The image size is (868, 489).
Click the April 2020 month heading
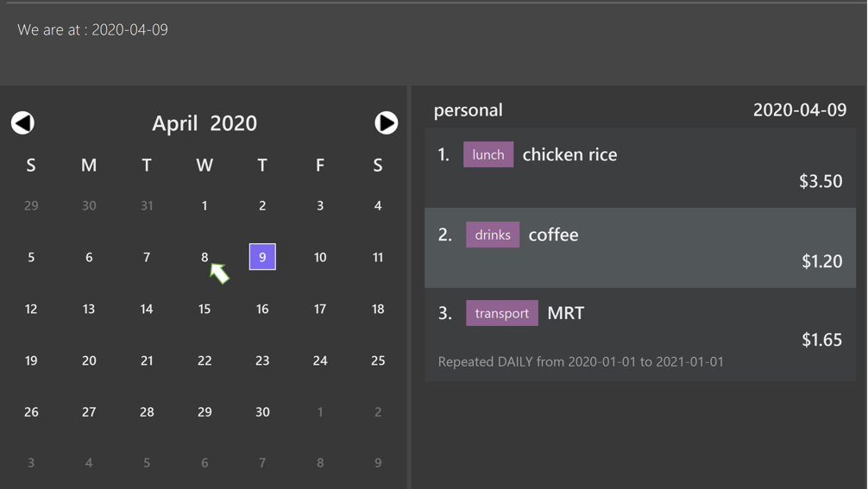tap(204, 123)
